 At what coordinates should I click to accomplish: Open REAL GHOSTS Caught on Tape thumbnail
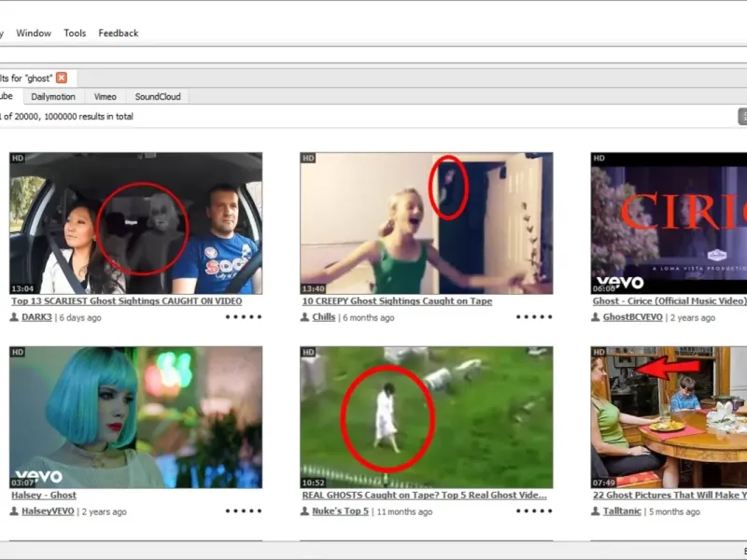tap(427, 417)
